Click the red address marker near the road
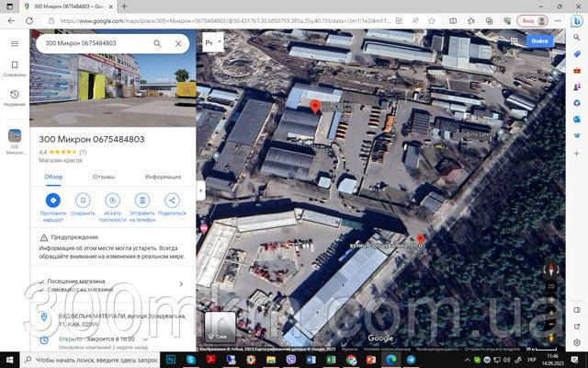Screen dimensions: 588x368 421,240
